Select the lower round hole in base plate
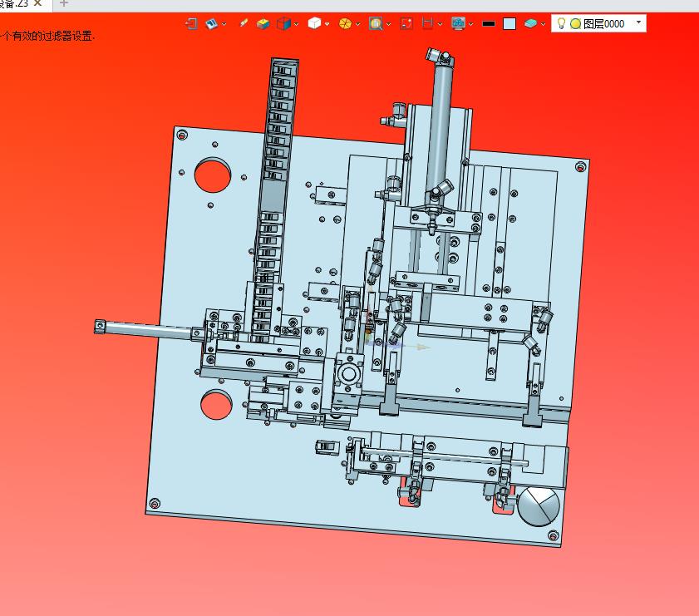699x616 pixels. point(216,405)
